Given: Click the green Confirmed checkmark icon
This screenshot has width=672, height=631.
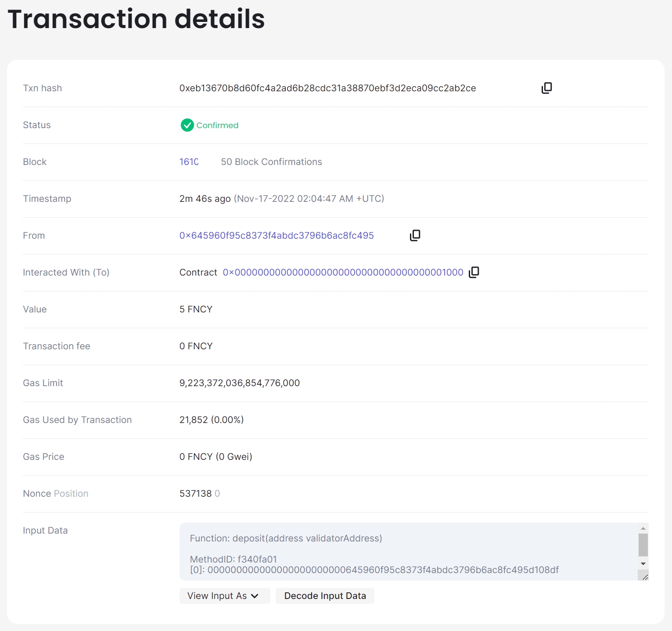Looking at the screenshot, I should pos(187,125).
